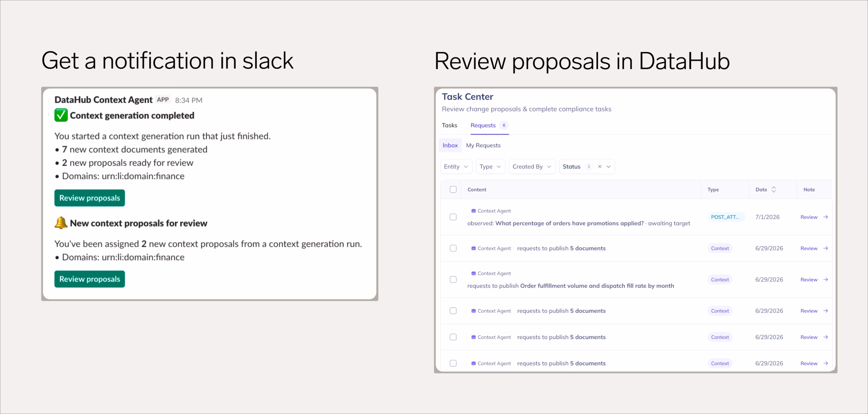Click the Note column header
The width and height of the screenshot is (868, 414).
(x=809, y=190)
